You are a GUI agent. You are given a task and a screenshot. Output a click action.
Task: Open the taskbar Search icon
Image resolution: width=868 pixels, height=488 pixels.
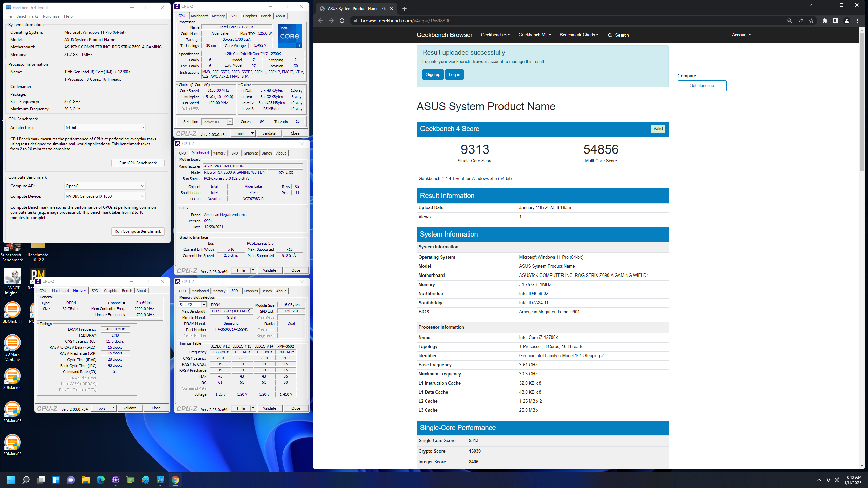point(26,480)
